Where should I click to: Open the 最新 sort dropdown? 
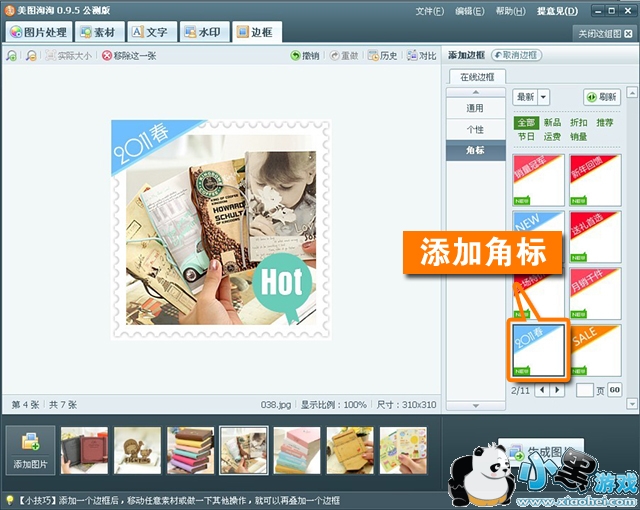pyautogui.click(x=531, y=97)
